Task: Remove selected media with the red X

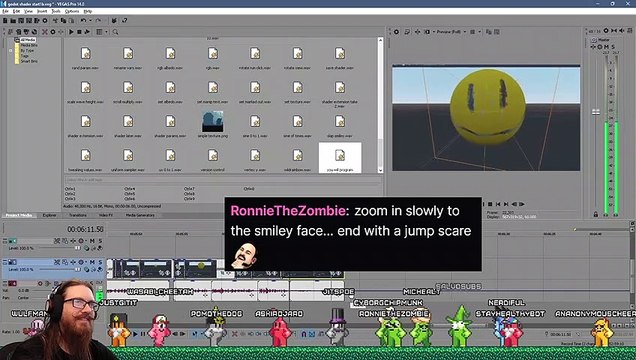Action: 45,32
